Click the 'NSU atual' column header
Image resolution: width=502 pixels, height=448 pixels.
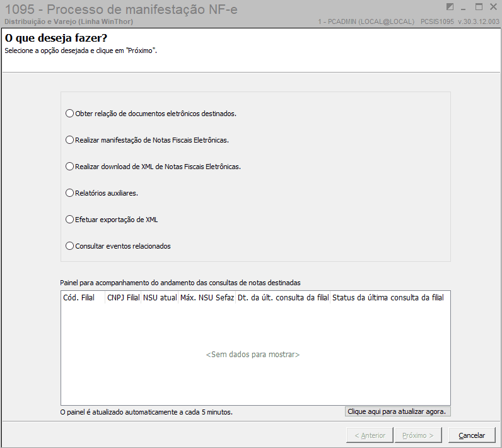point(160,297)
